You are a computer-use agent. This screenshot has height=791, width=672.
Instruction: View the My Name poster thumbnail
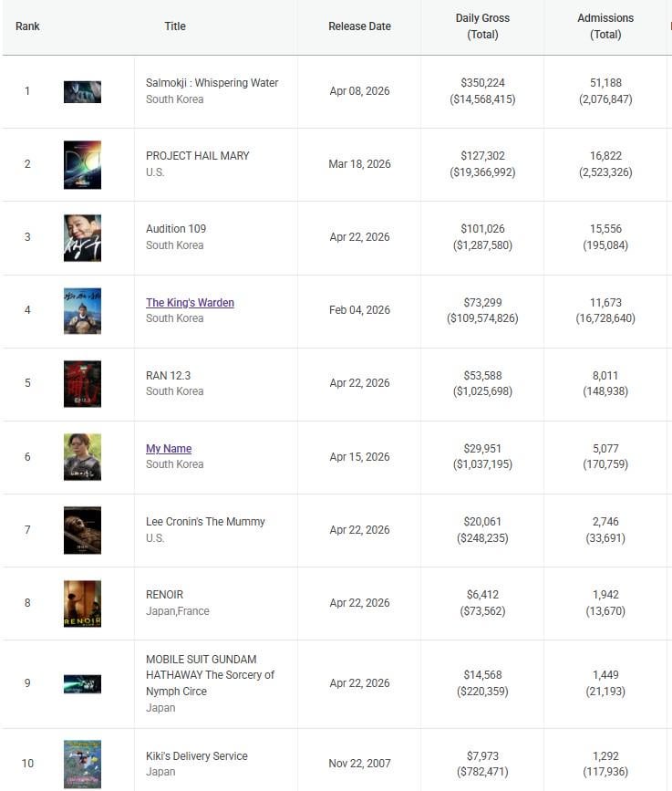coord(82,456)
